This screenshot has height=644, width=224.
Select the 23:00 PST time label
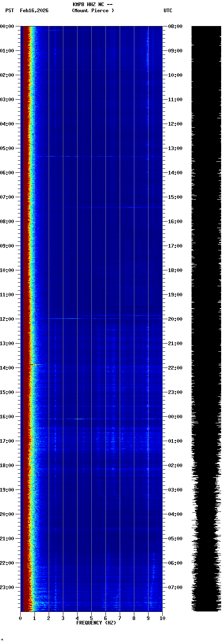point(7,587)
